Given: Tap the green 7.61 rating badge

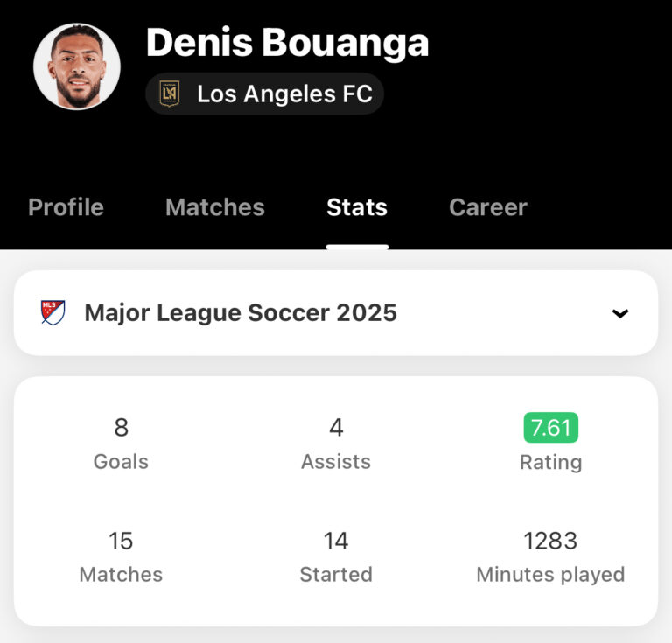Looking at the screenshot, I should (x=550, y=428).
